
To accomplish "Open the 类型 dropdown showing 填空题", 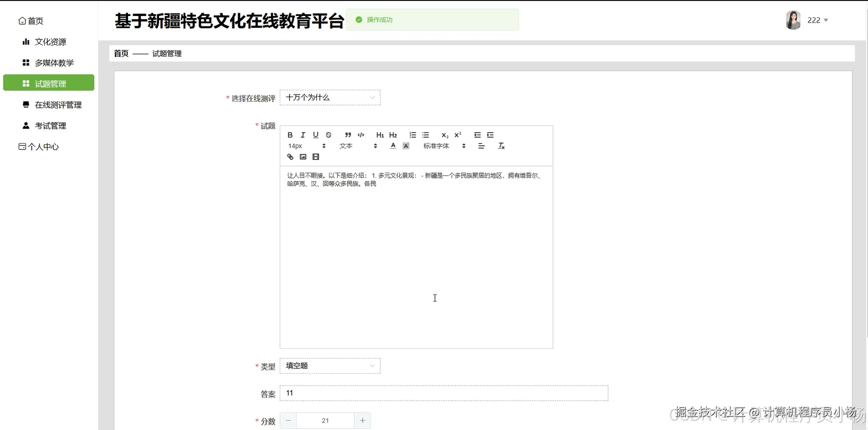I will click(x=330, y=366).
